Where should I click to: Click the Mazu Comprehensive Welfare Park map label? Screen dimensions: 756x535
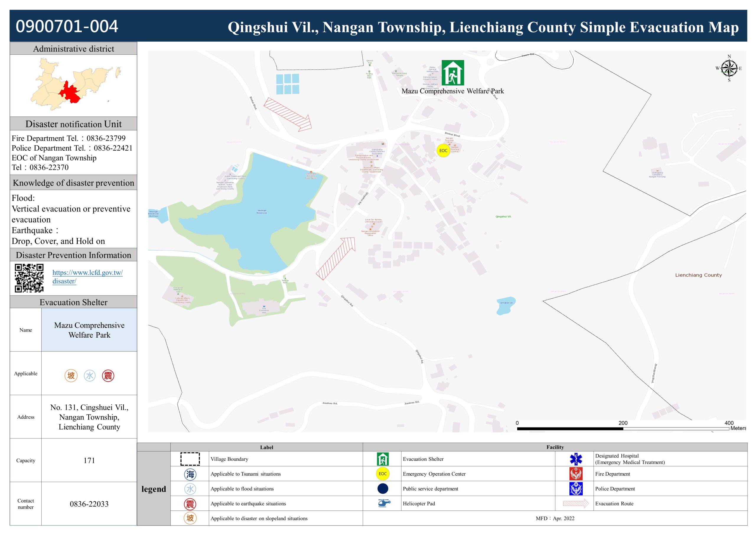coord(452,91)
